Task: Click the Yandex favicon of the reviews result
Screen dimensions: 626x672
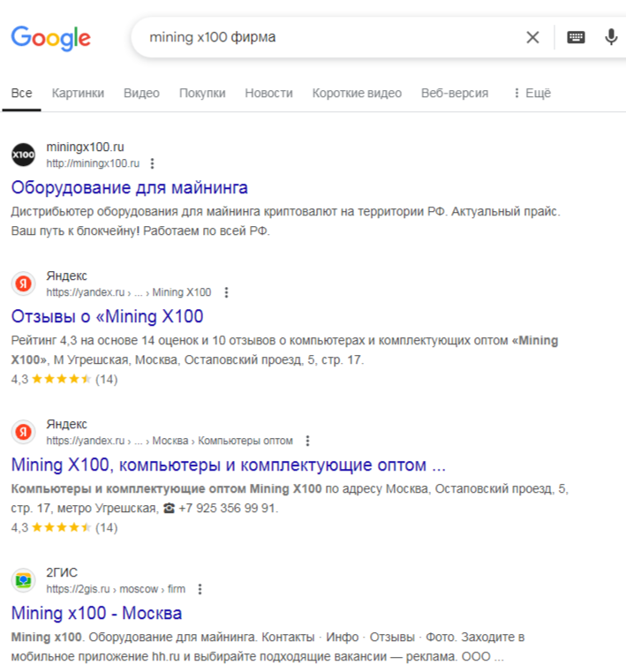Action: click(23, 283)
